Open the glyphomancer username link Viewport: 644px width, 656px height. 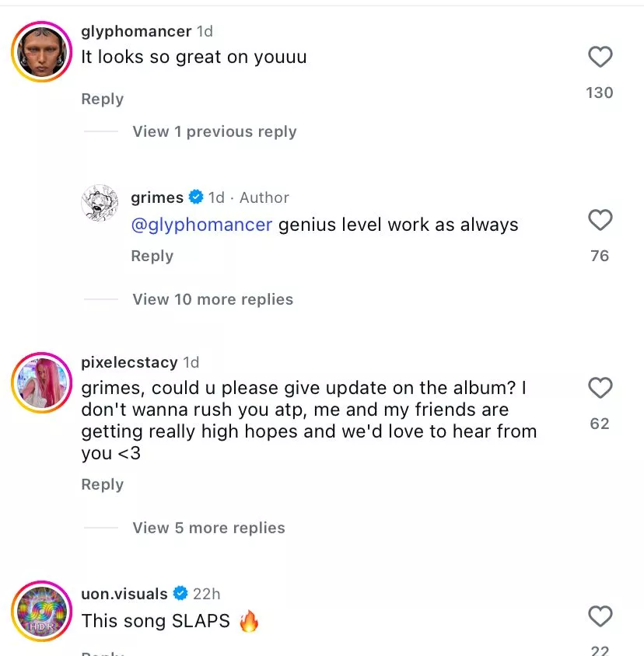[x=136, y=31]
